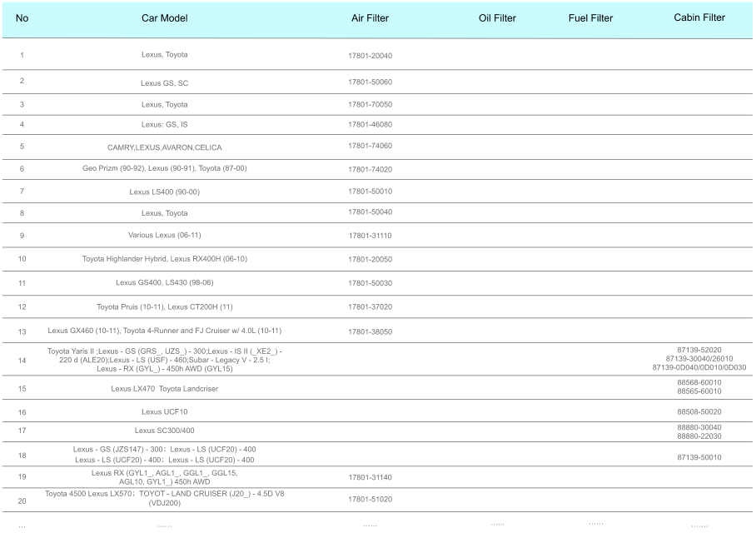
Task: Click the Lexus LX470 Toyota Landcriser cell
Action: (x=164, y=389)
